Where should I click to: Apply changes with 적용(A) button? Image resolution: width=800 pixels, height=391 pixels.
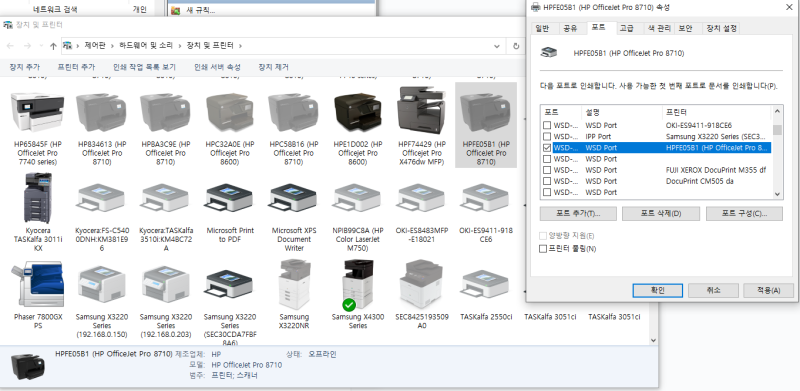coord(768,290)
